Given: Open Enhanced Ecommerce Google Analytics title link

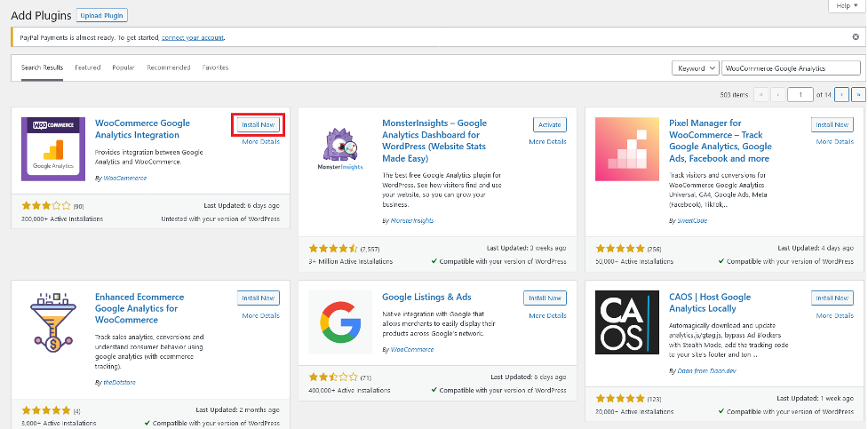Looking at the screenshot, I should click(139, 308).
